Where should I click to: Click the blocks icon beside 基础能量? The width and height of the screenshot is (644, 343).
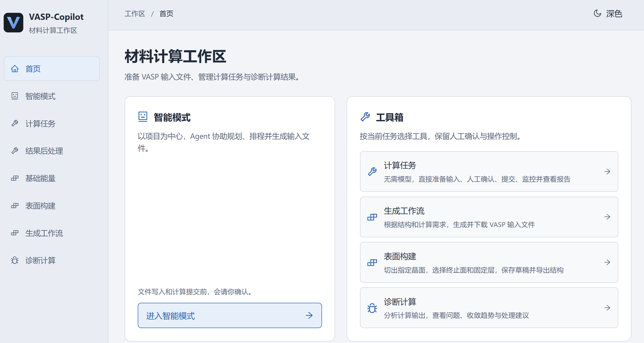click(15, 178)
